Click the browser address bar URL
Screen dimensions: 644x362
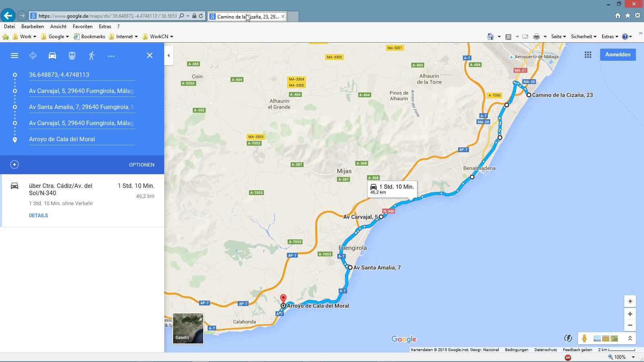[107, 16]
